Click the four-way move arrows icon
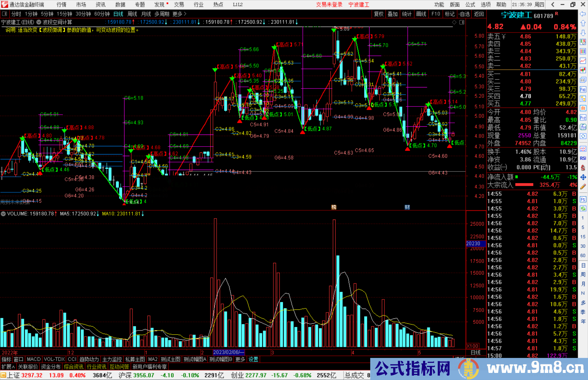 pyautogui.click(x=583, y=177)
